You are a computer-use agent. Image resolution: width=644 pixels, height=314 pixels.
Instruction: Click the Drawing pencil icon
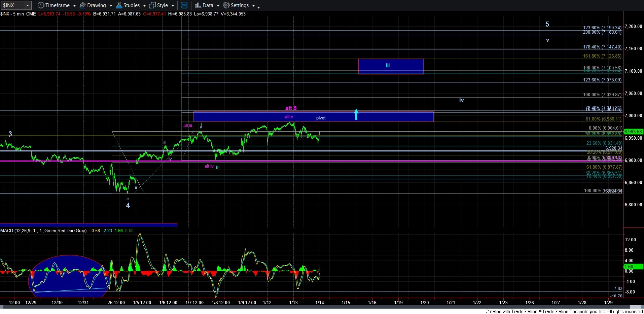tap(82, 5)
